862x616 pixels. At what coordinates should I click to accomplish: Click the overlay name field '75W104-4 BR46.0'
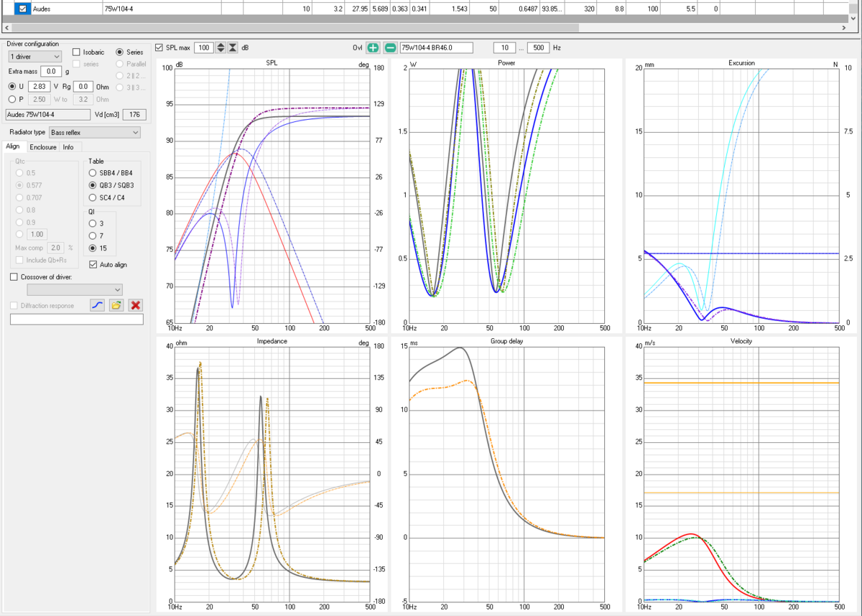[x=436, y=48]
